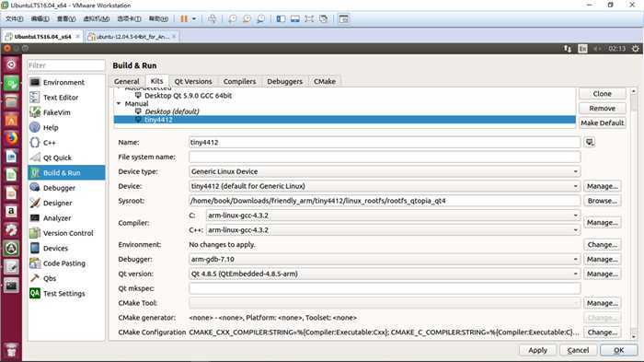Viewport: 644px width, 362px height.
Task: Click the kit icon button beside Name
Action: pyautogui.click(x=590, y=143)
